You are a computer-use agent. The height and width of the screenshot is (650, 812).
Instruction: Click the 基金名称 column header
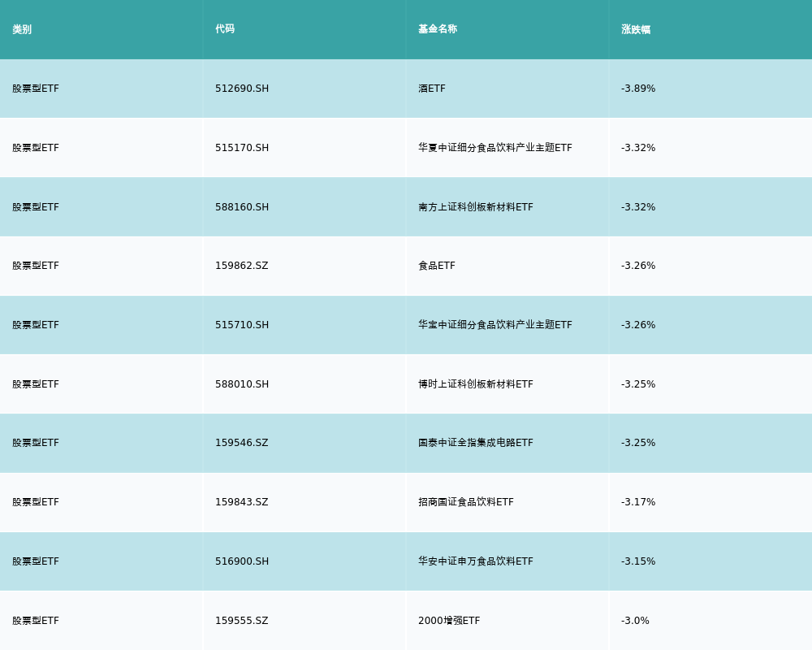[438, 29]
